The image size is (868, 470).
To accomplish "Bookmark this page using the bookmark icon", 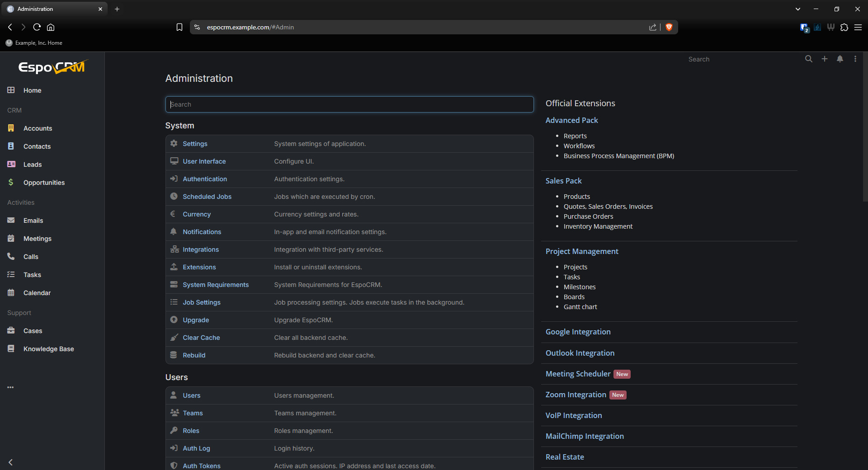I will tap(179, 27).
